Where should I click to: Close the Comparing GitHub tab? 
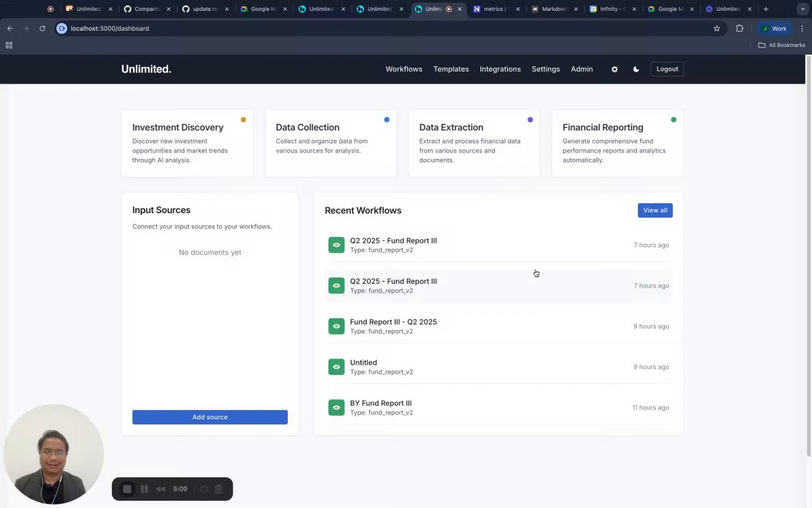pyautogui.click(x=169, y=9)
